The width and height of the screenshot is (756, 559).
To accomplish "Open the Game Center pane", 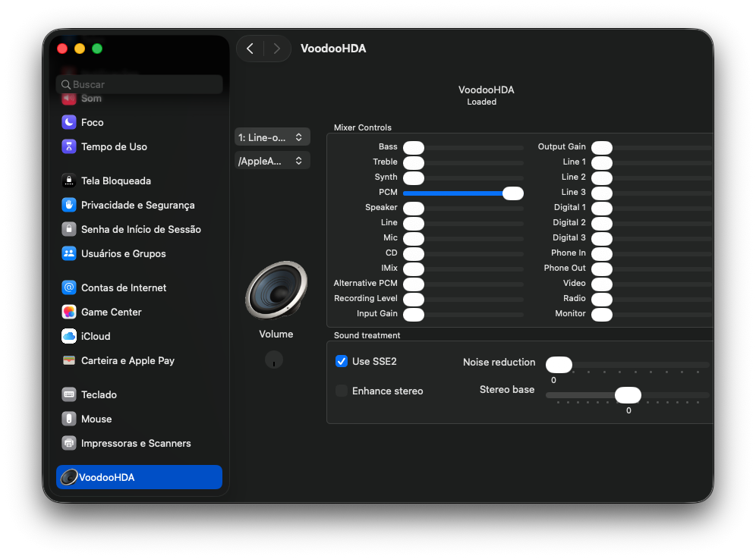I will pos(140,312).
